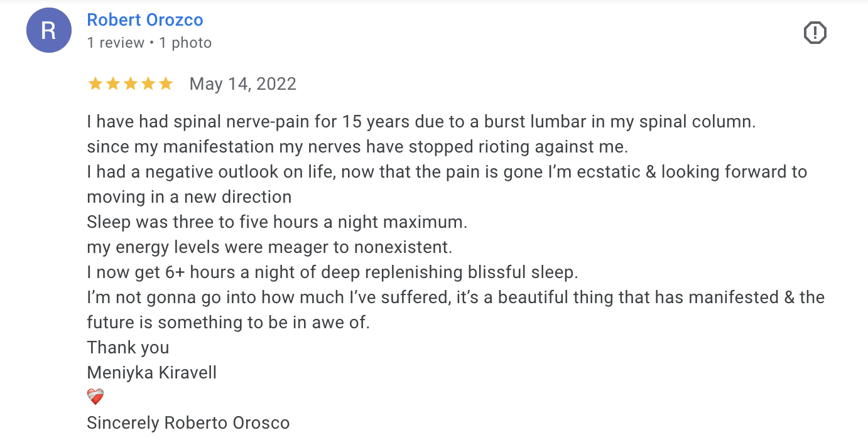Viewport: 868px width, 445px height.
Task: Click the May 14, 2022 review date
Action: 242,84
